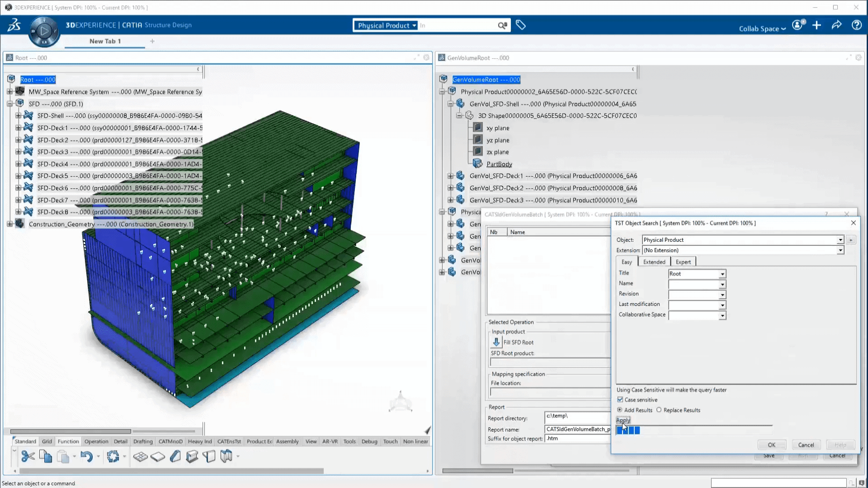868x488 pixels.
Task: Click the 3DS logo in the top bar
Action: (x=14, y=25)
